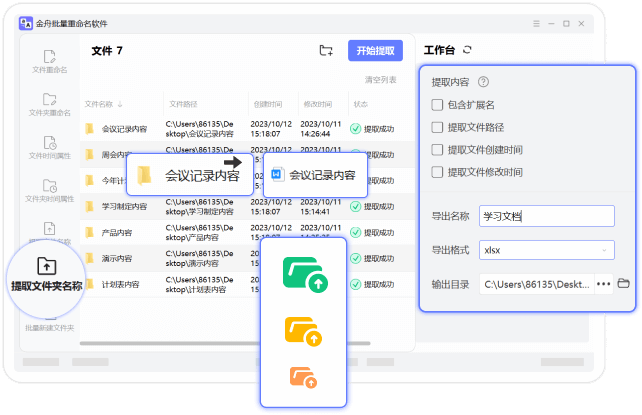Open output directory folder icon
The image size is (642, 415).
click(x=623, y=283)
